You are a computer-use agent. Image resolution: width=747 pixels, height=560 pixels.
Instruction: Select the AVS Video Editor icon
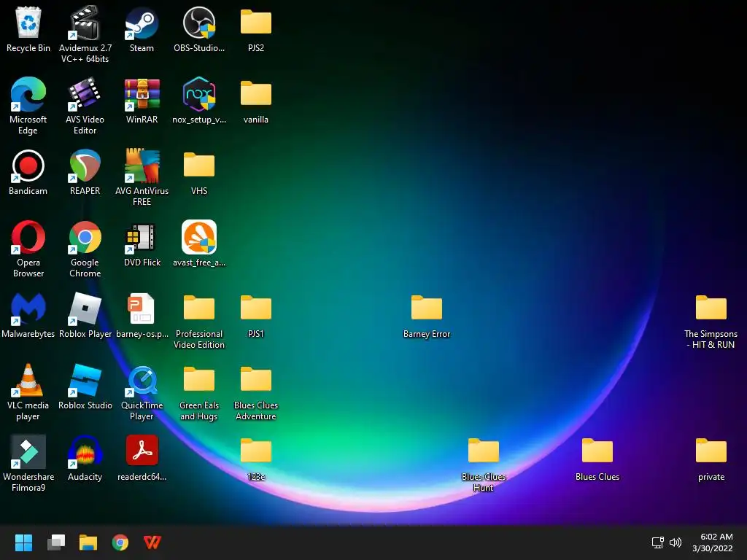click(x=85, y=94)
